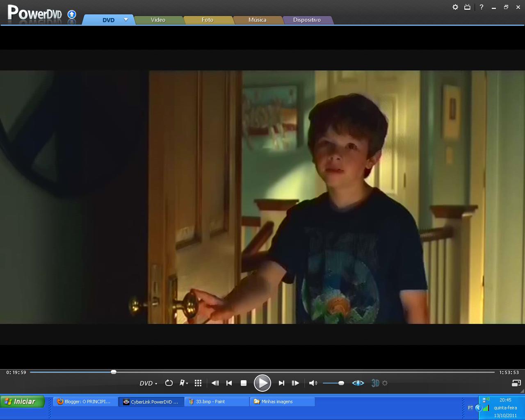Open the help question mark

(x=482, y=7)
